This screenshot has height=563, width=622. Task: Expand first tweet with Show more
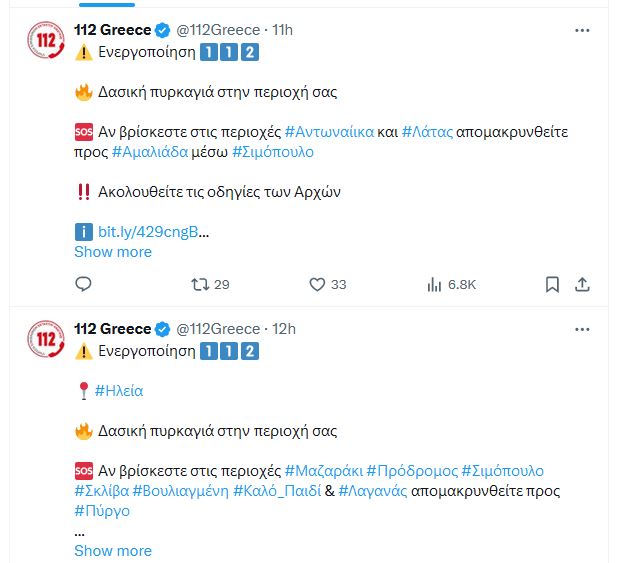point(113,252)
